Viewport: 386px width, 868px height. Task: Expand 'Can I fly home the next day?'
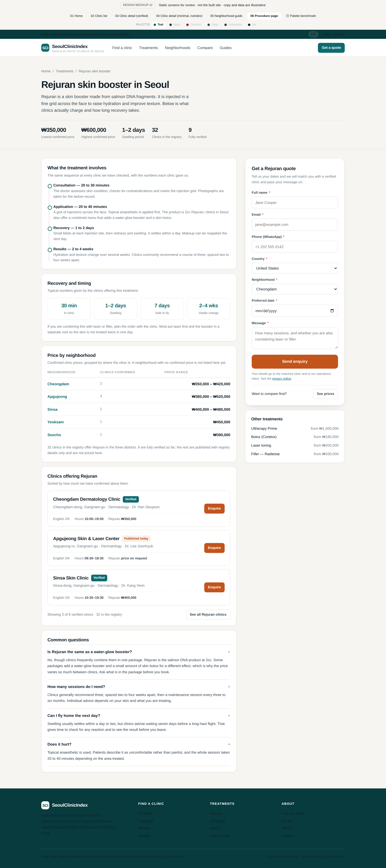click(x=139, y=715)
